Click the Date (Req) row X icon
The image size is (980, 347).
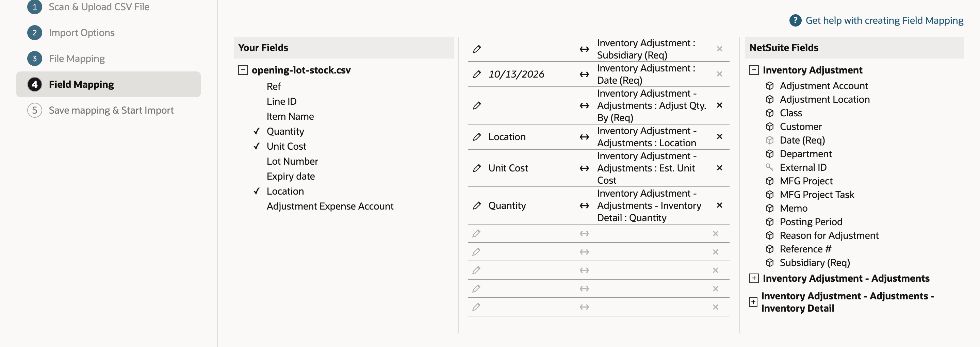719,74
